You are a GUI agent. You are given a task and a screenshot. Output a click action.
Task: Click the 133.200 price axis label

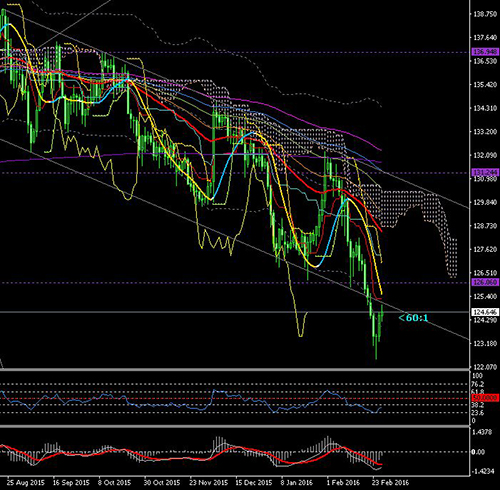(485, 132)
